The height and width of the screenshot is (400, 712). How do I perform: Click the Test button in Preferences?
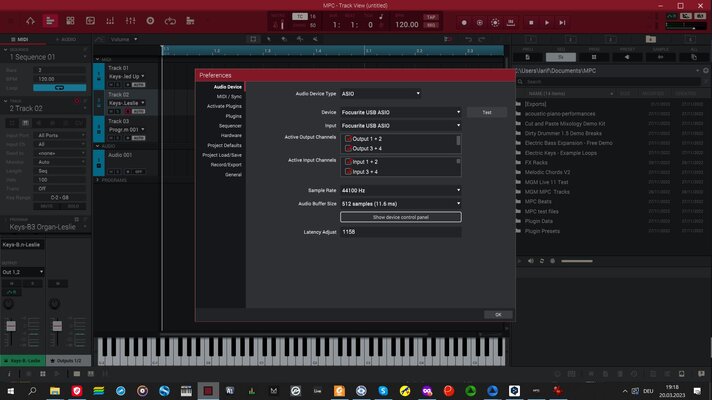pyautogui.click(x=487, y=112)
